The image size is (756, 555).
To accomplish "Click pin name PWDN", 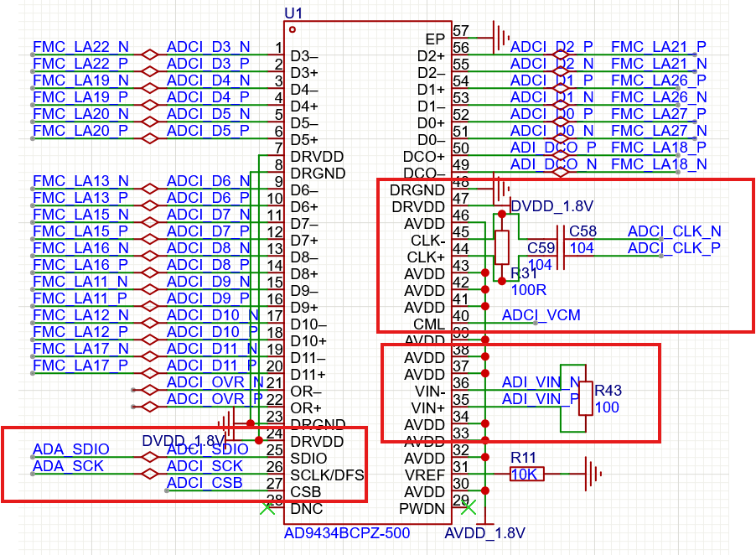I will [x=422, y=509].
